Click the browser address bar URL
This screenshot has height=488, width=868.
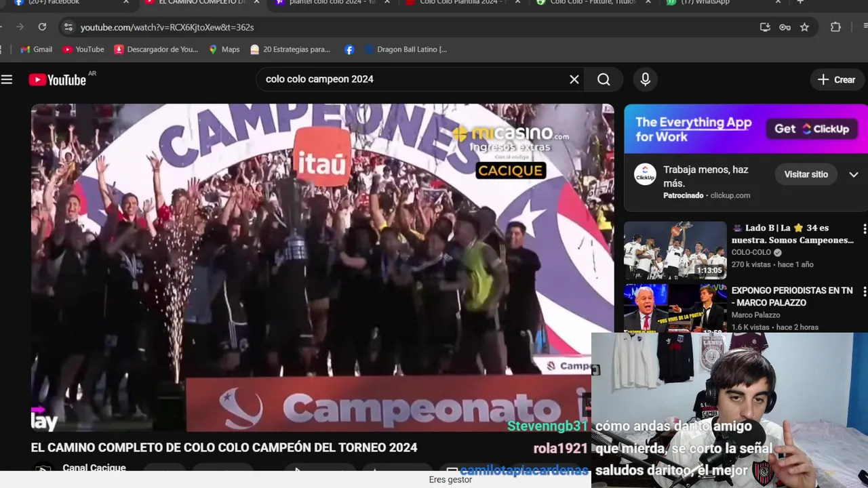point(167,27)
